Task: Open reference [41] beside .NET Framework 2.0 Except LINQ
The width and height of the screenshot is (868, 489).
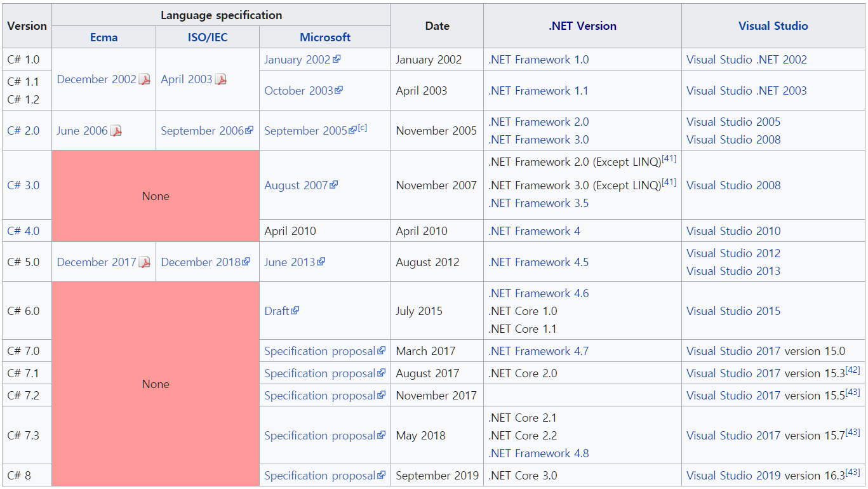Action: click(x=669, y=159)
